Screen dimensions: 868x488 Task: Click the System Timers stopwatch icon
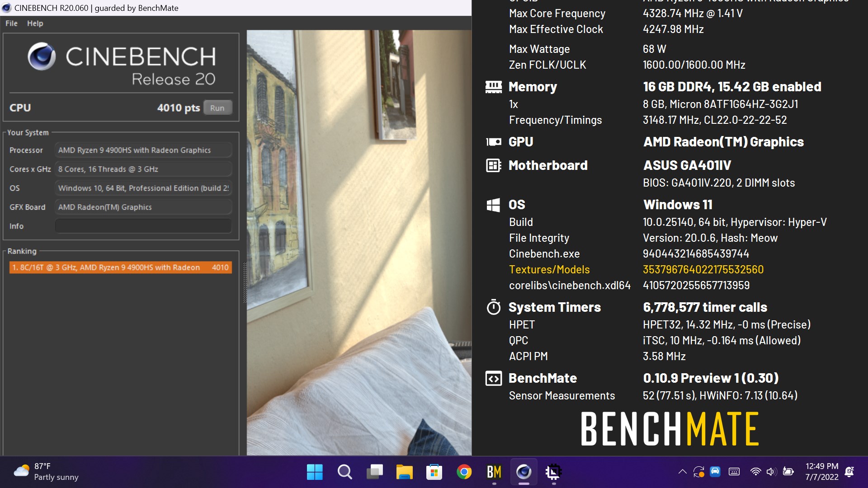tap(493, 307)
